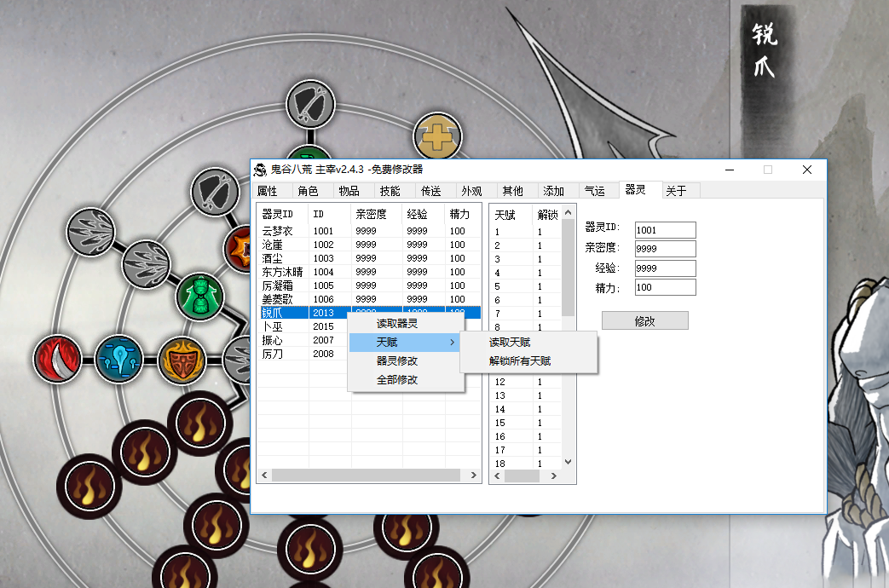This screenshot has height=588, width=889.
Task: Click the golden cross healing skill node
Action: point(437,136)
